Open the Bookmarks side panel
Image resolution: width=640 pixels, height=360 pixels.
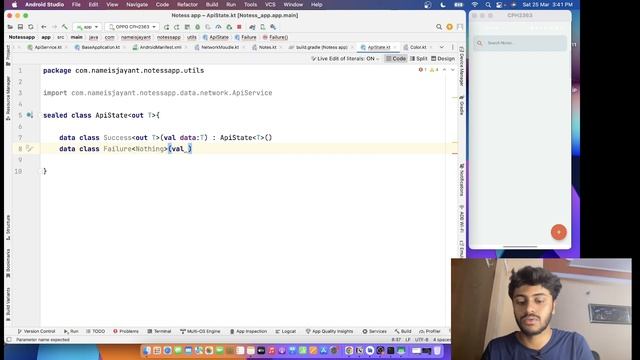click(8, 263)
